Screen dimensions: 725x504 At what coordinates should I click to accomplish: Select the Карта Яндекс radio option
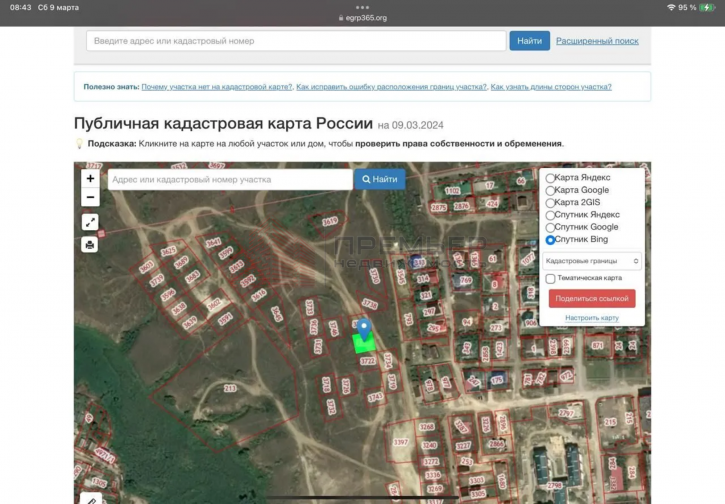click(x=551, y=178)
